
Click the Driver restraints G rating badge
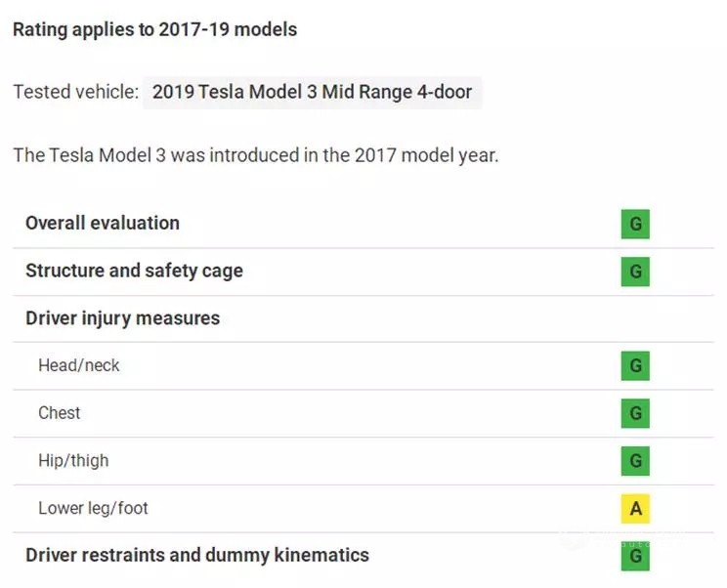(x=635, y=556)
